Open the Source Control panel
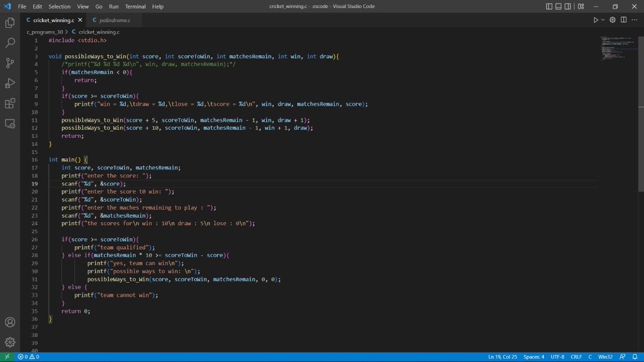 [10, 62]
